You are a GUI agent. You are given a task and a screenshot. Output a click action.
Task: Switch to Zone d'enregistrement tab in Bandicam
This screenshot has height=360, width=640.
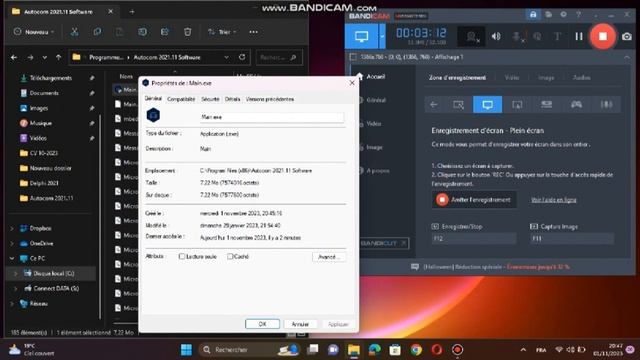(x=457, y=78)
